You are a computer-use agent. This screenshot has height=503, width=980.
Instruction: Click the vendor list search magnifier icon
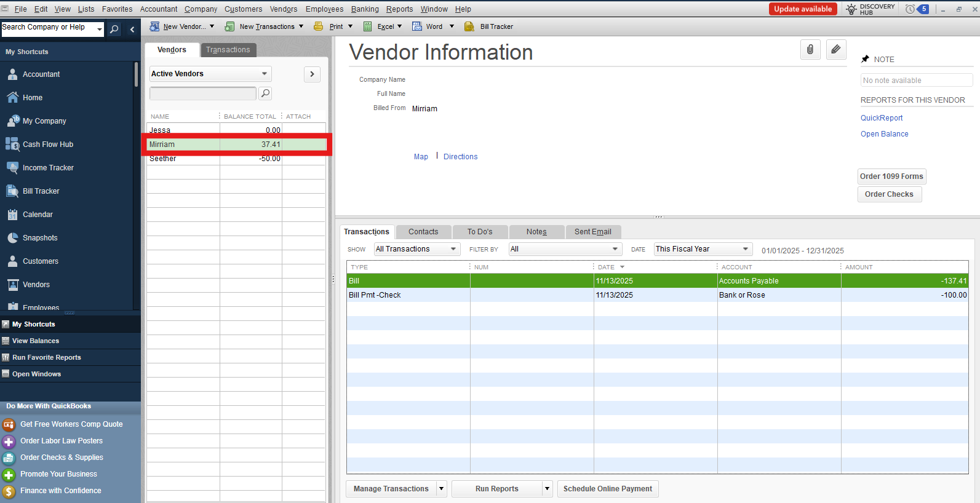click(x=265, y=93)
